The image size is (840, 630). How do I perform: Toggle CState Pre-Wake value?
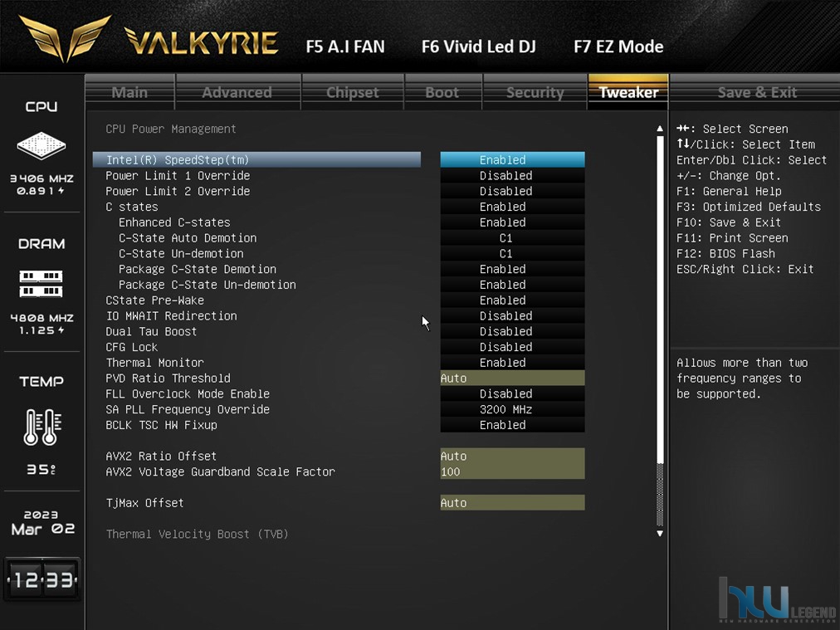point(513,300)
